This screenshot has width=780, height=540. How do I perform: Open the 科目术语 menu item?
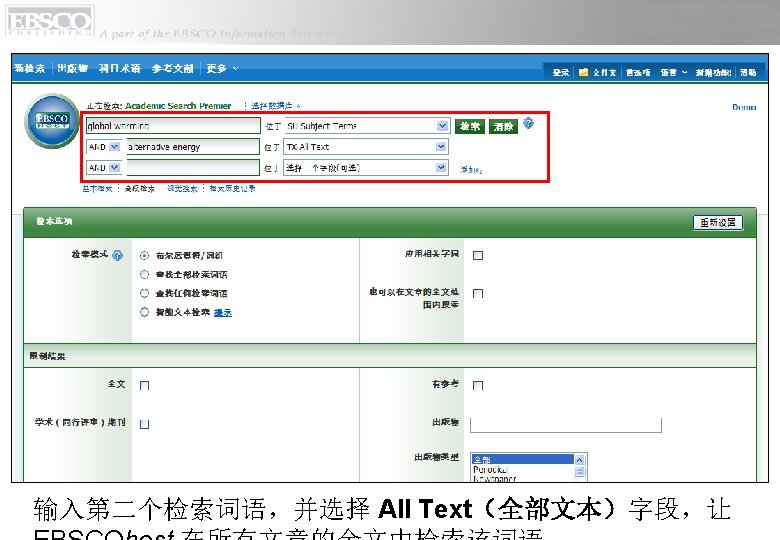click(x=119, y=69)
